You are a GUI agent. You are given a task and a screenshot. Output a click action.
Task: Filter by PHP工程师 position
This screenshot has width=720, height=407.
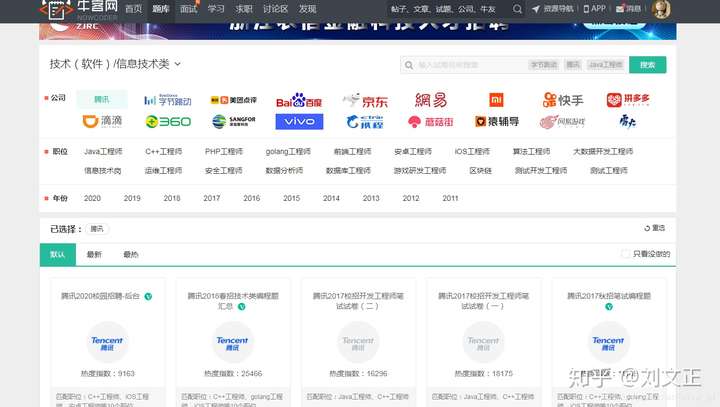pyautogui.click(x=224, y=152)
